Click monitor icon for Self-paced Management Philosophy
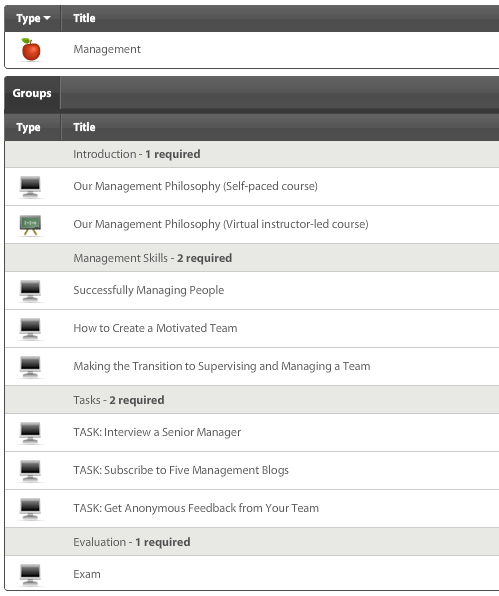499x596 pixels. [30, 187]
